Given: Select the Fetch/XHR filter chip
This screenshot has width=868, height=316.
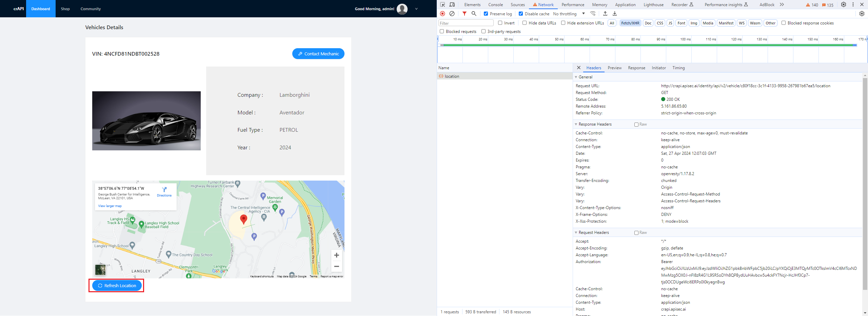Looking at the screenshot, I should tap(630, 23).
